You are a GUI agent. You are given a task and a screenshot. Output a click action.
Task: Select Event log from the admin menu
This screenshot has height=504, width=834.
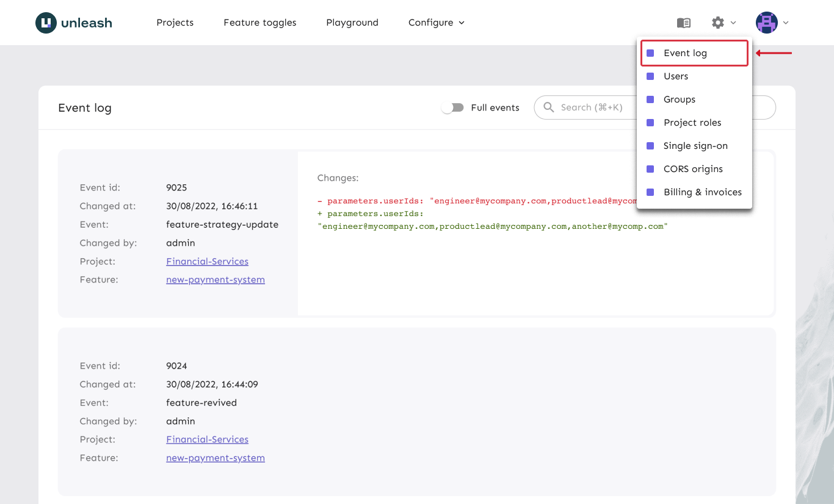[685, 53]
